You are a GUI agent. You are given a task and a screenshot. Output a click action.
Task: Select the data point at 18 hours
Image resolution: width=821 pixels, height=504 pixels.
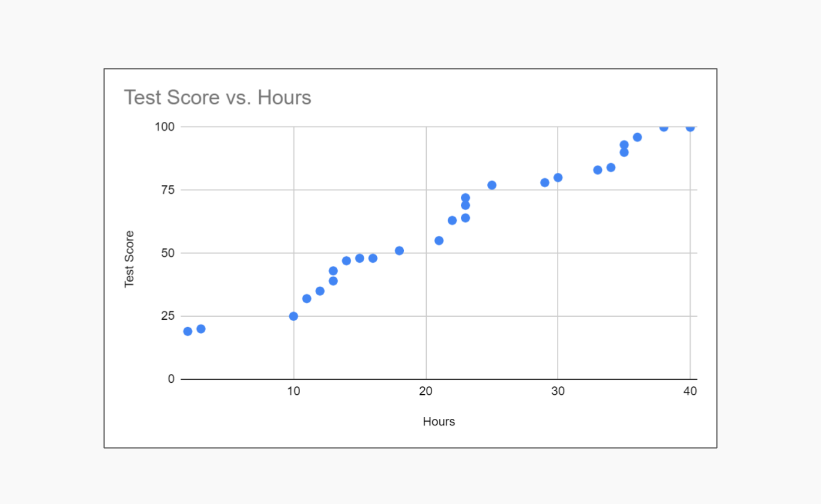(399, 251)
